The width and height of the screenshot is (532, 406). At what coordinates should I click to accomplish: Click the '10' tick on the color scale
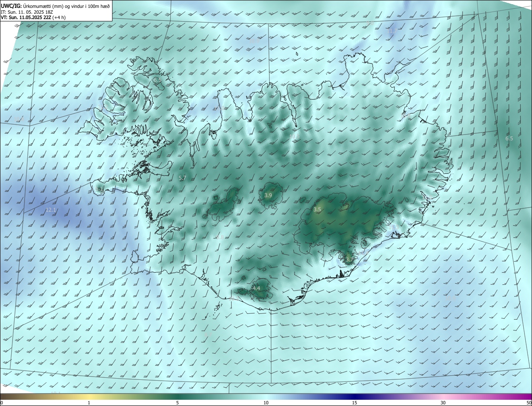tap(266, 403)
